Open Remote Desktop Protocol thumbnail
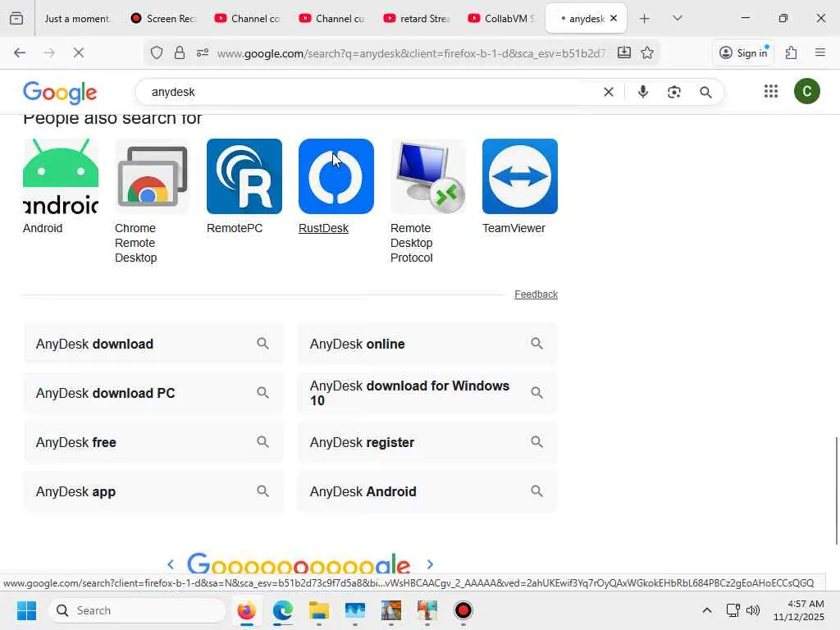The image size is (840, 630). [428, 176]
